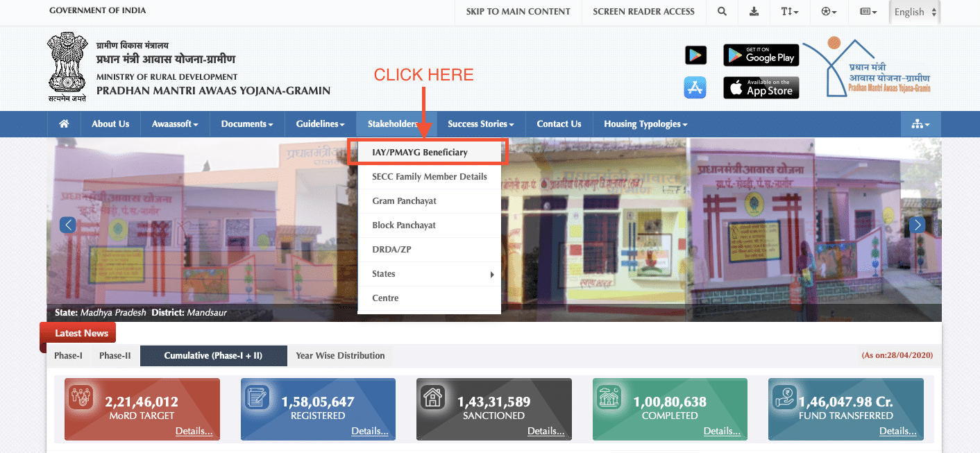Expand the Awaassoft menu
980x453 pixels.
pyautogui.click(x=175, y=124)
